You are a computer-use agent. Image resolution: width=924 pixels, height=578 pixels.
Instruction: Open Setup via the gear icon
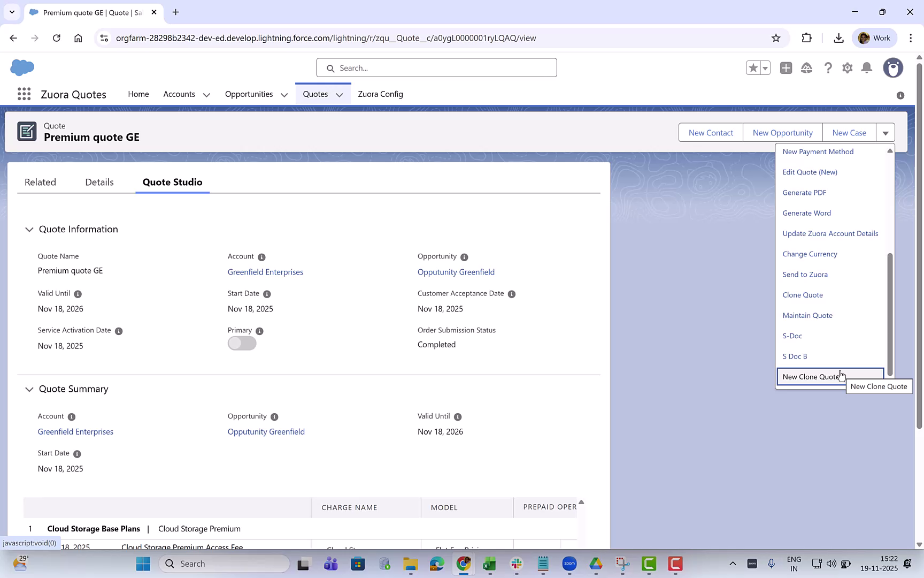848,68
